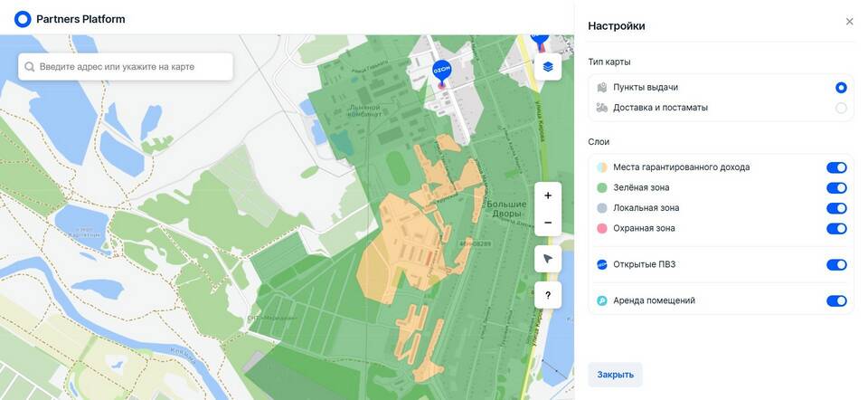
Task: Click the geolocation arrow button
Action: [548, 259]
